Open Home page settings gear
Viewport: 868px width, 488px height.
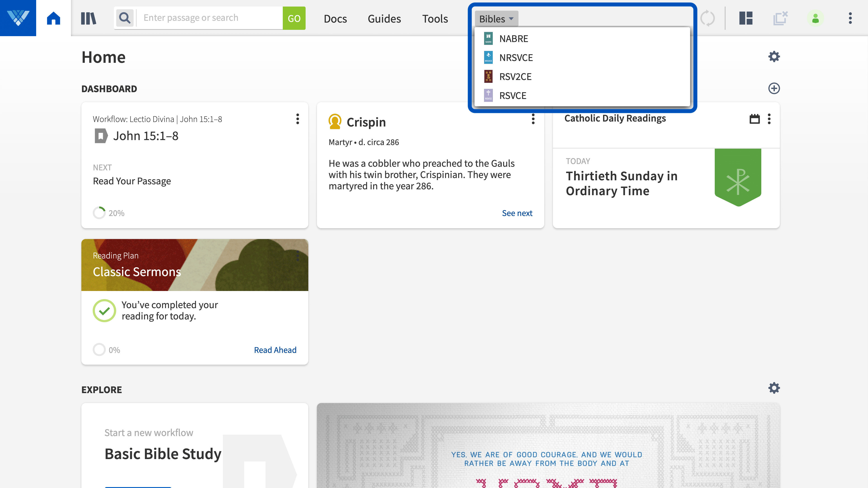pos(774,56)
